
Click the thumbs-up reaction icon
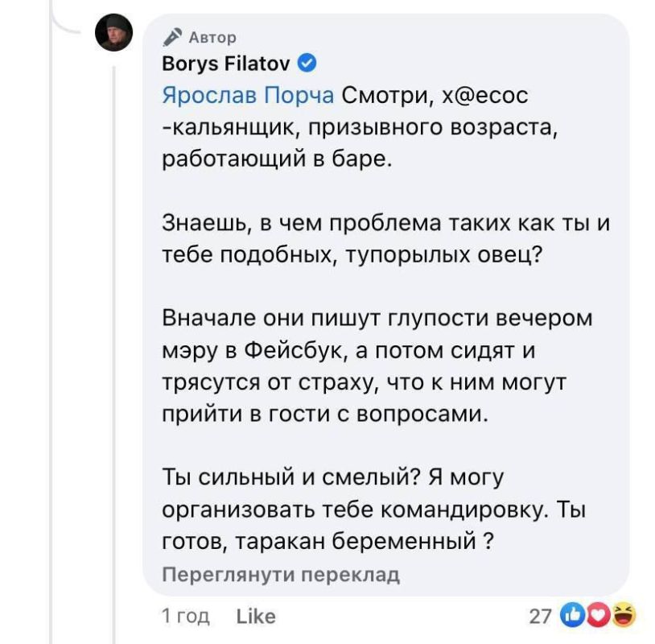click(x=573, y=614)
